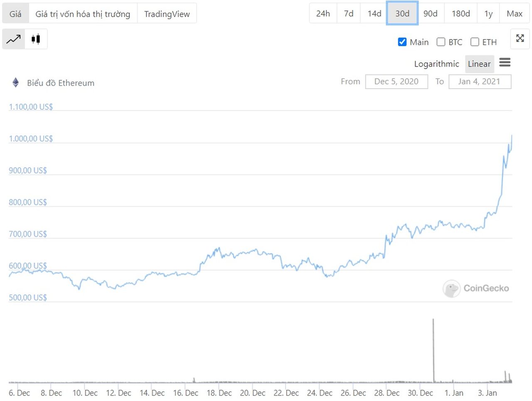Click the 16. Dec date label

tap(185, 393)
